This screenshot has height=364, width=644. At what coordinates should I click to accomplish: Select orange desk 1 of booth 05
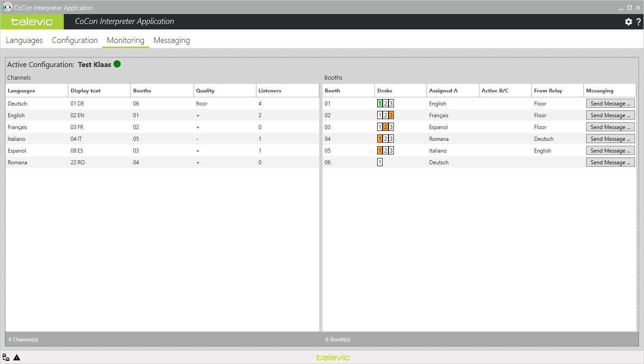click(380, 151)
